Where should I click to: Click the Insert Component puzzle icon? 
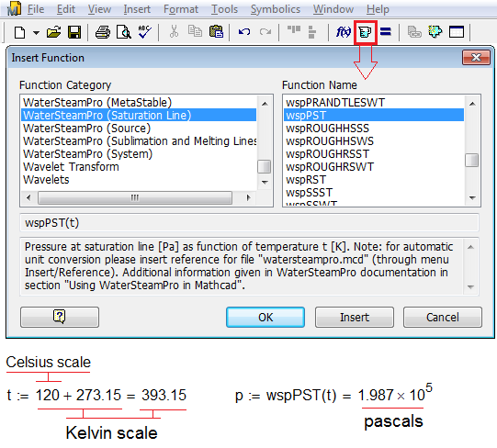(435, 32)
